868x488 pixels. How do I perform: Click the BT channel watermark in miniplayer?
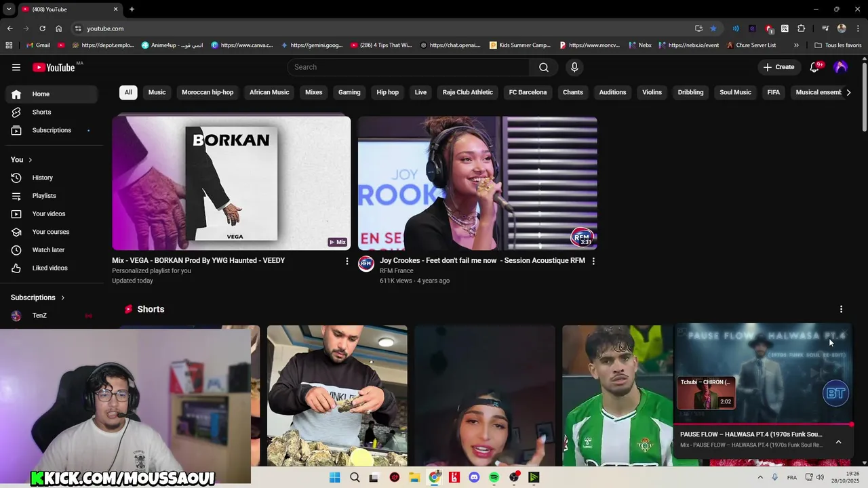[835, 393]
